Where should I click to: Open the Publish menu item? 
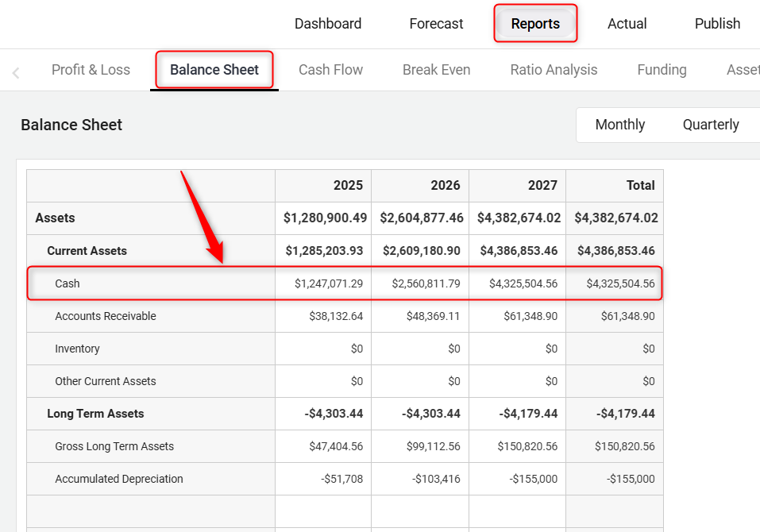click(x=717, y=24)
